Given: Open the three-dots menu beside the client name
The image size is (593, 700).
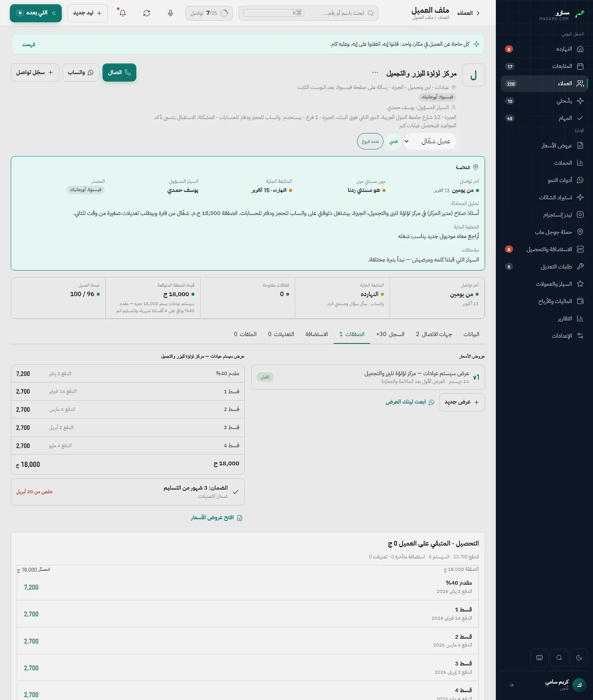Looking at the screenshot, I should pyautogui.click(x=375, y=73).
